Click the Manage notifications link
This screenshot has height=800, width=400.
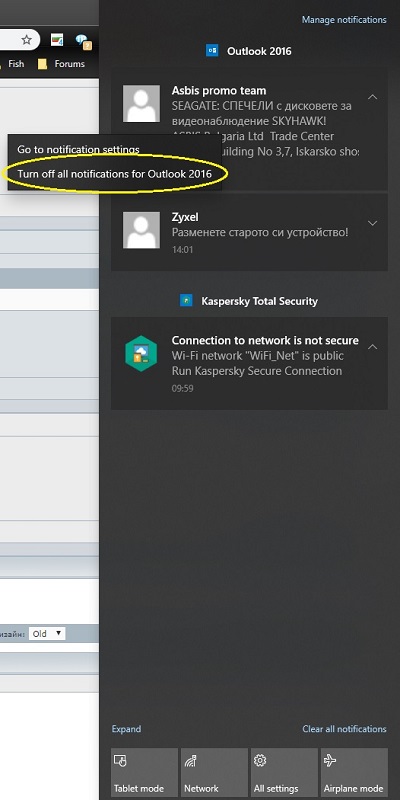point(344,20)
